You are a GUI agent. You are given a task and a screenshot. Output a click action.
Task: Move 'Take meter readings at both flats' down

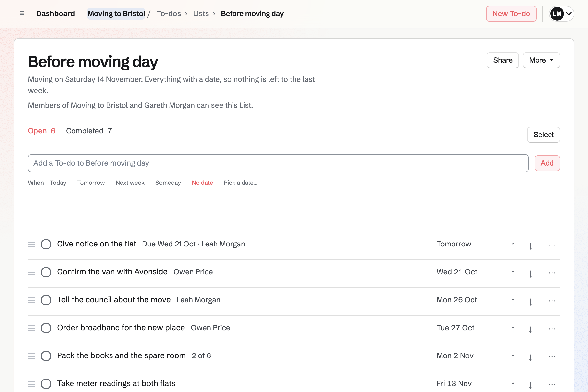530,385
